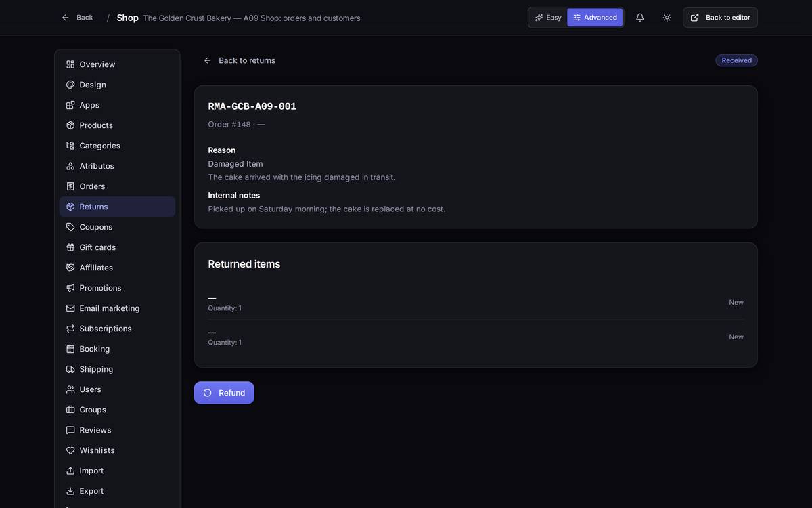Click the Gift cards icon

click(70, 247)
